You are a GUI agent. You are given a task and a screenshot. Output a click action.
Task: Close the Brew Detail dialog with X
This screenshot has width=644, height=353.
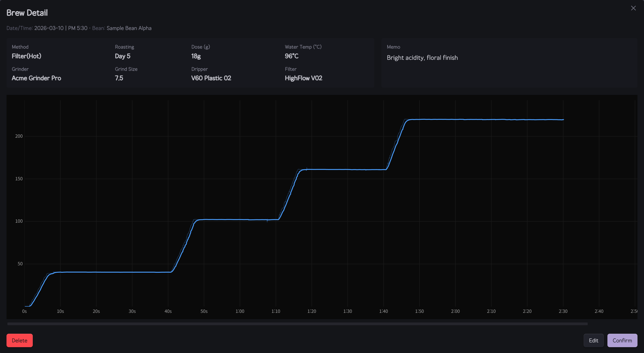coord(633,8)
